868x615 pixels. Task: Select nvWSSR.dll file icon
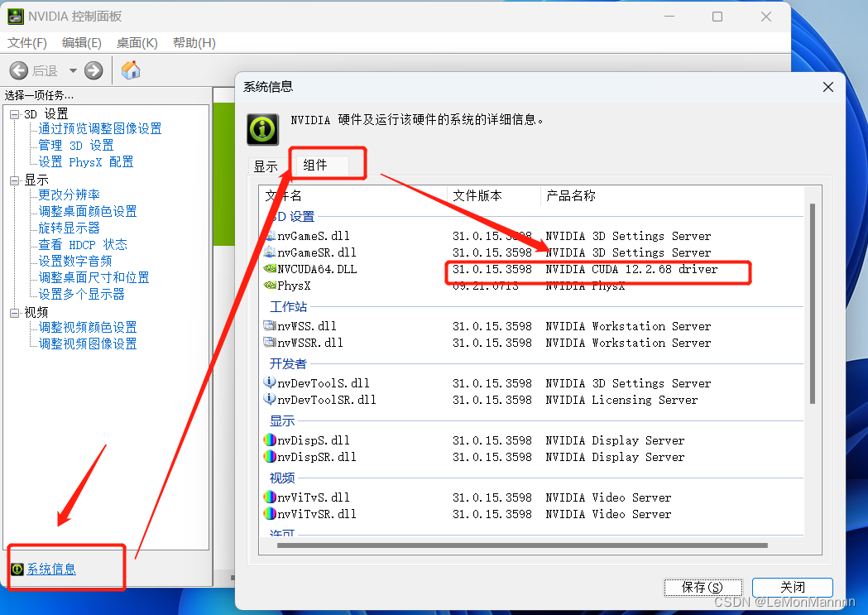[270, 343]
